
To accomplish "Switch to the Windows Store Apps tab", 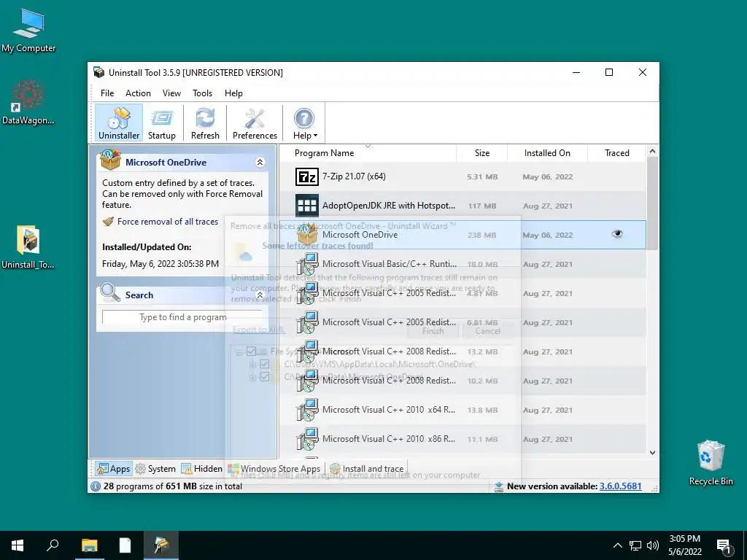I will (x=274, y=469).
